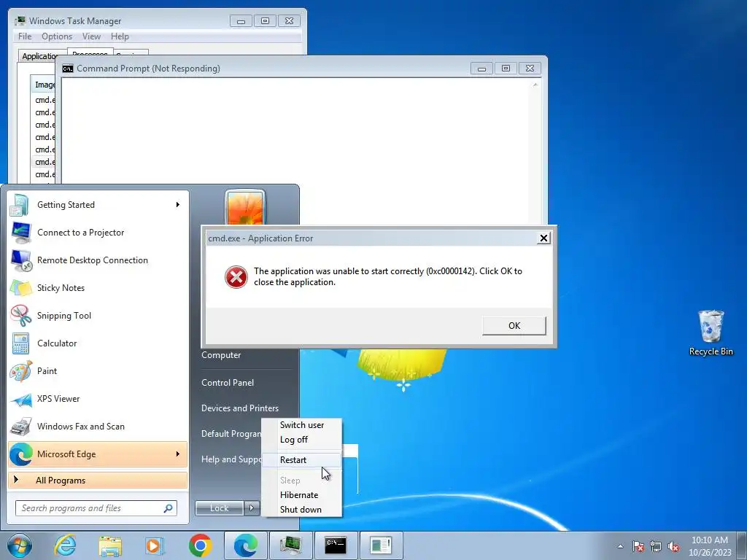Open the Snipping Tool
The height and width of the screenshot is (560, 747).
point(98,315)
